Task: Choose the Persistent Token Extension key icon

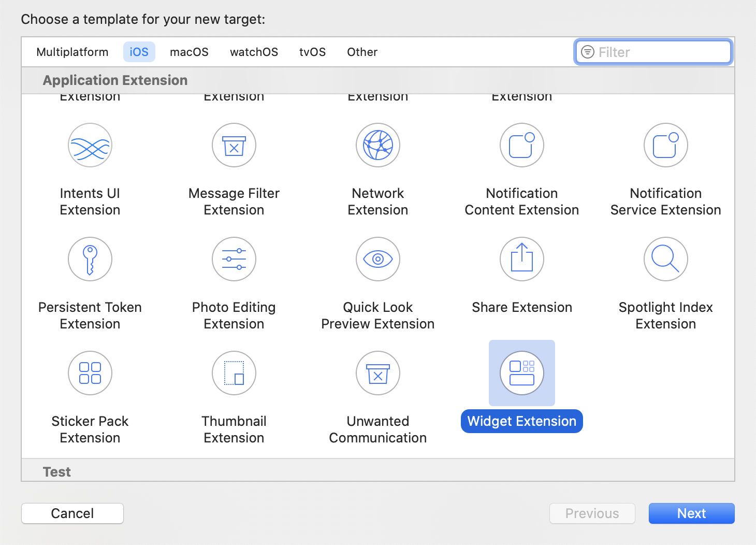Action: point(90,259)
